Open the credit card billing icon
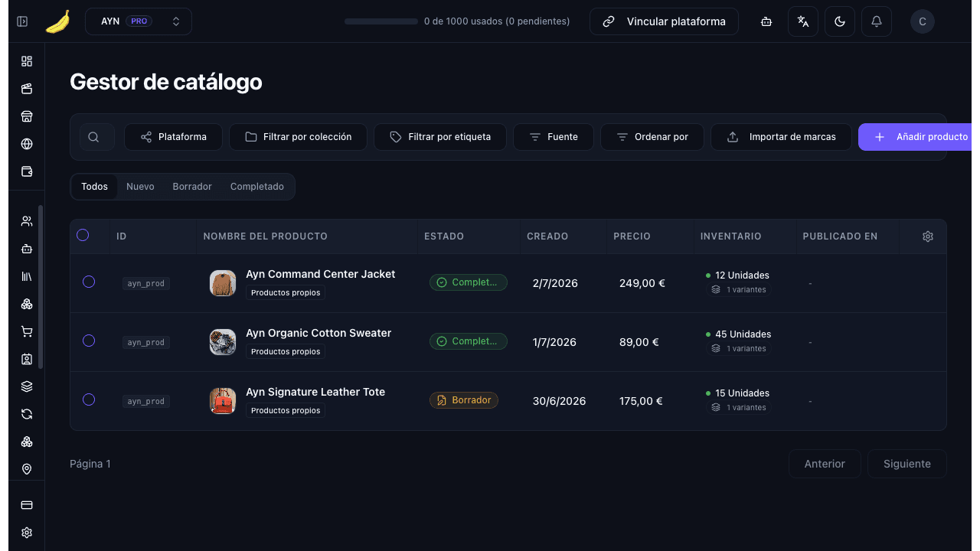This screenshot has width=980, height=551. (27, 505)
